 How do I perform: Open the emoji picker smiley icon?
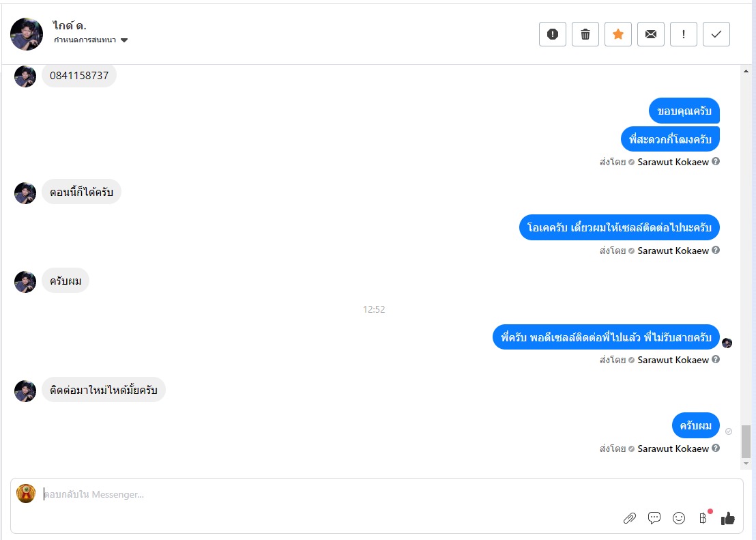(679, 518)
